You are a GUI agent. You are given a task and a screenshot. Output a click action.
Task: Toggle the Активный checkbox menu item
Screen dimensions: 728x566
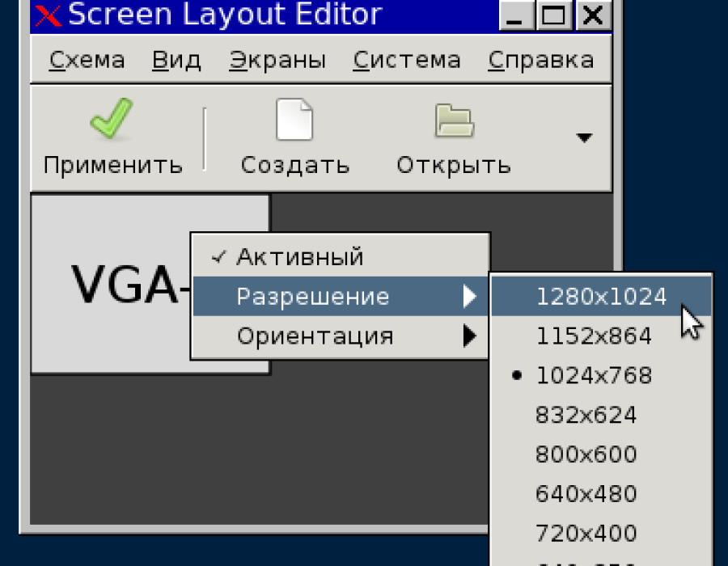[341, 256]
